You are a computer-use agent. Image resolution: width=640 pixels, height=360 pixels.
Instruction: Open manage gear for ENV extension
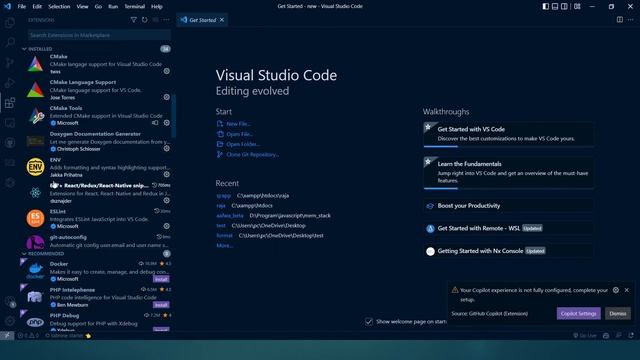(x=167, y=174)
